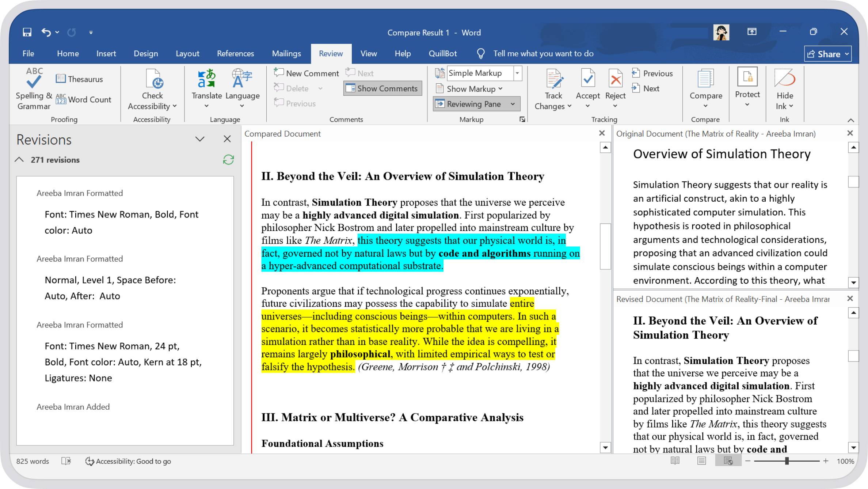Switch to Read Mode view in status bar
This screenshot has height=489, width=868.
[x=675, y=461]
